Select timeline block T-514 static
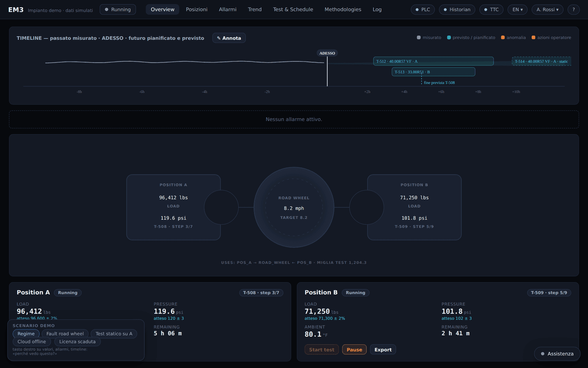The image size is (588, 368). point(541,61)
